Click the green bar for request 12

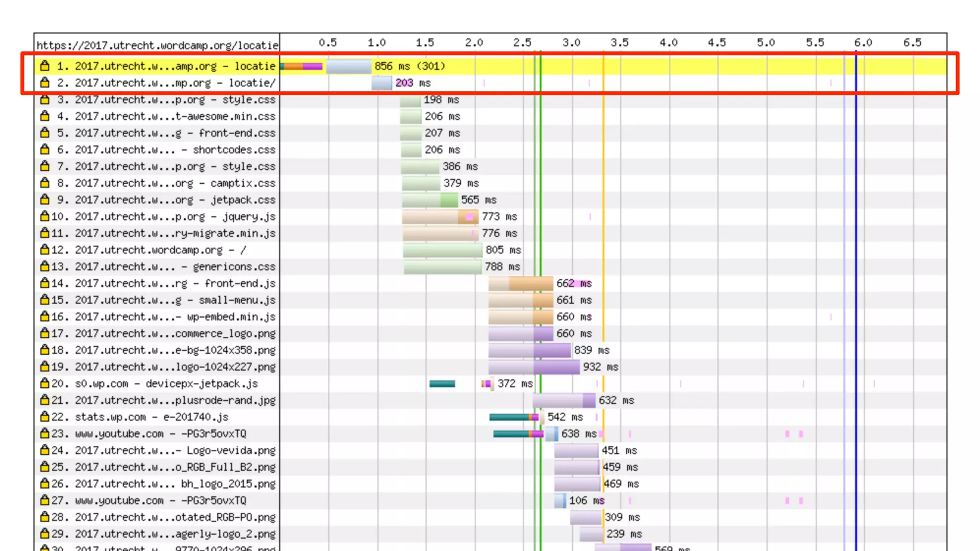442,250
